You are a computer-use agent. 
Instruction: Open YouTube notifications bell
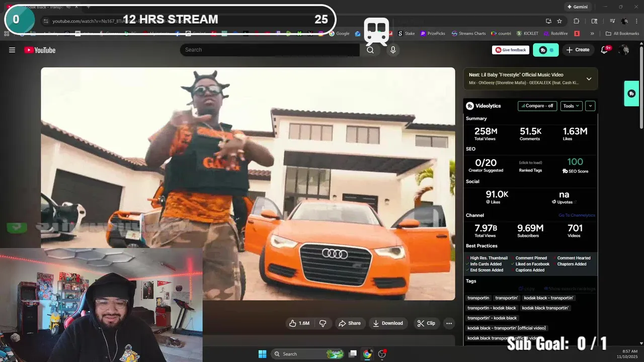[x=605, y=50]
